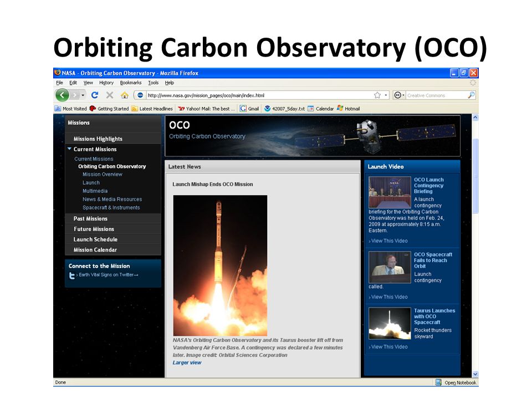
Task: Open the OCO Launch Contingency Briefing thumbnail
Action: 390,192
